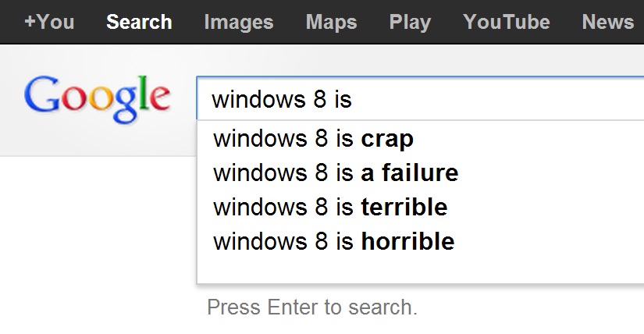Click the typed text "windows 8 is"
Image resolution: width=644 pixels, height=334 pixels.
coord(283,100)
